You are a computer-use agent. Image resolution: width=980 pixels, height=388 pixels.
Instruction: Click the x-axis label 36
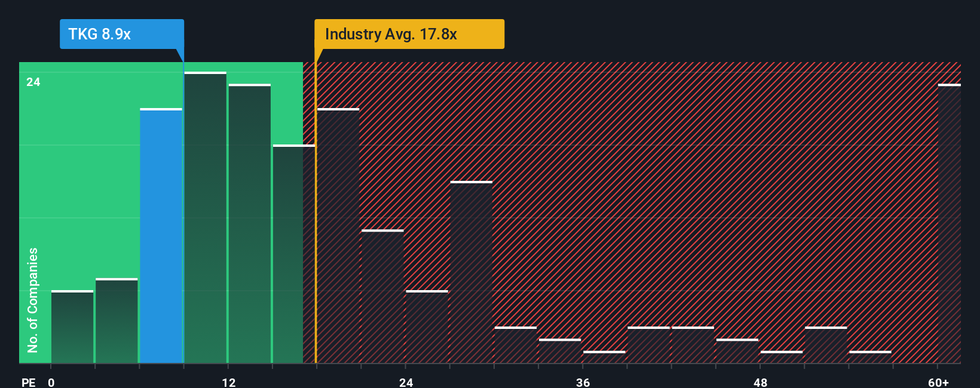coord(583,382)
